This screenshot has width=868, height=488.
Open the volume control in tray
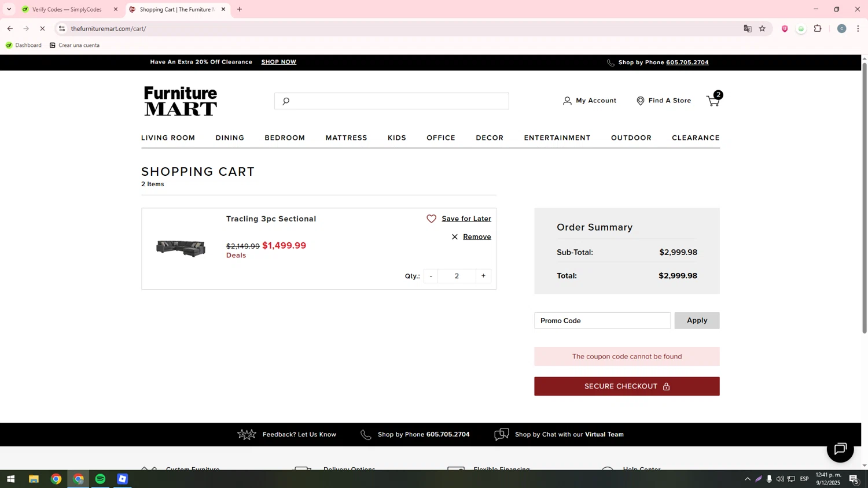pos(780,479)
